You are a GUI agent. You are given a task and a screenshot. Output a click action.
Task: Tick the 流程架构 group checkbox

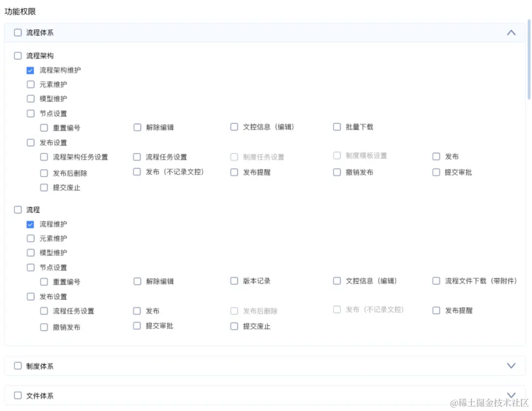click(18, 56)
